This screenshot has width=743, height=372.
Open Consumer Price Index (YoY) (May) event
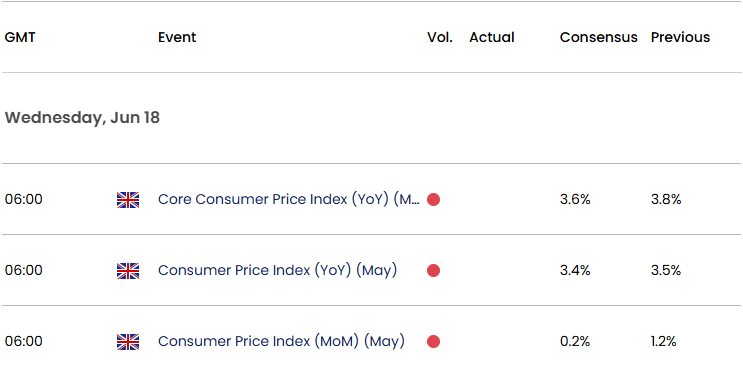[277, 271]
